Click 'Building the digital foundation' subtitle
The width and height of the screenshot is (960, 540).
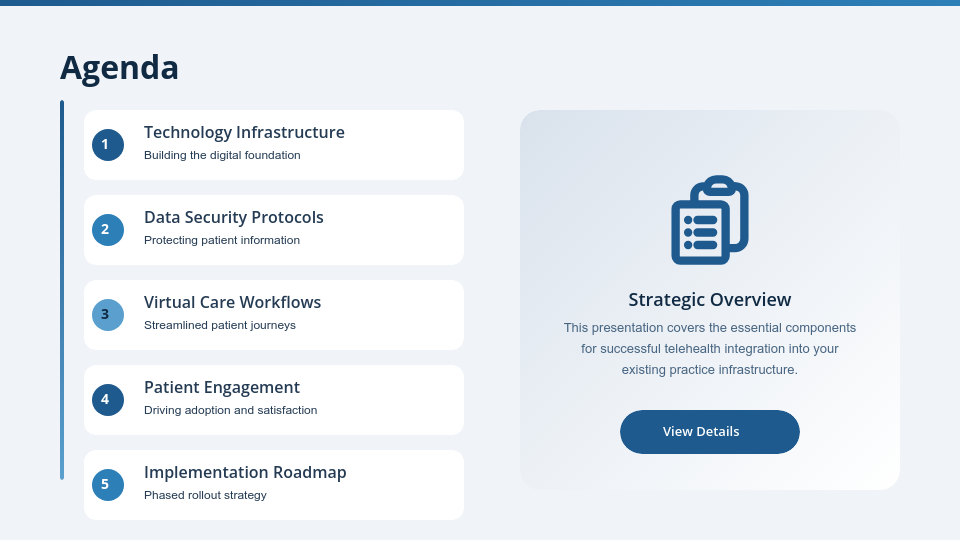[x=222, y=156]
